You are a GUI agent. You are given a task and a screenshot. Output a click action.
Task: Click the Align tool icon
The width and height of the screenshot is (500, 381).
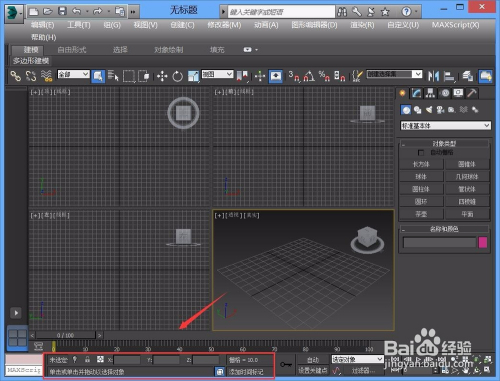click(x=449, y=76)
